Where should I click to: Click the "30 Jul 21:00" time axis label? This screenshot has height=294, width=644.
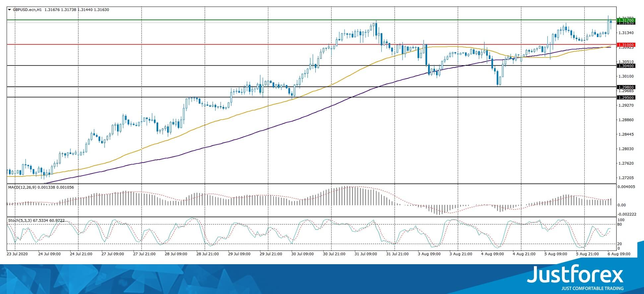[x=334, y=254]
